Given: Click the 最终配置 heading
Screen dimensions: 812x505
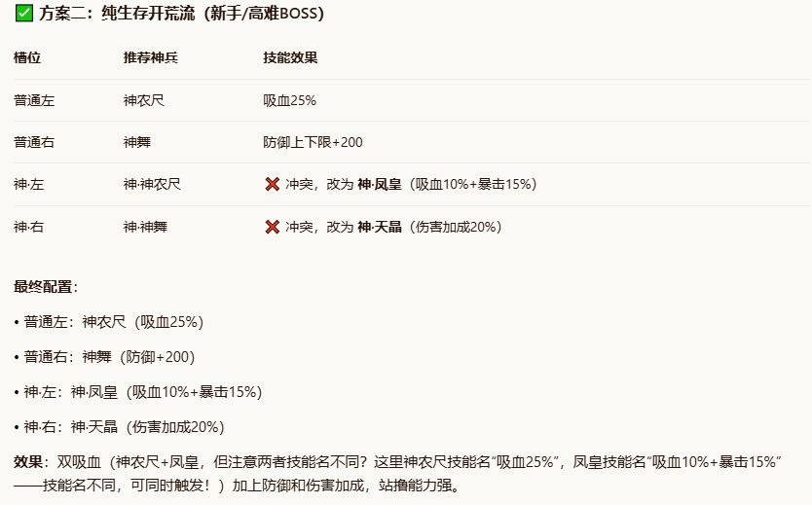Looking at the screenshot, I should (x=46, y=287).
